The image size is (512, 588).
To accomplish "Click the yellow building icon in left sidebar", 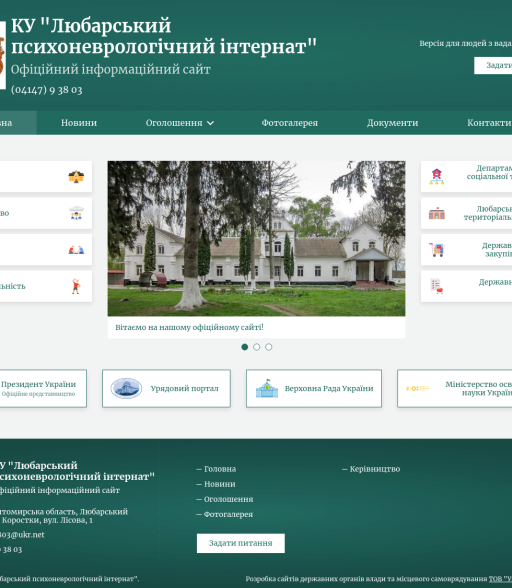I will [x=76, y=176].
